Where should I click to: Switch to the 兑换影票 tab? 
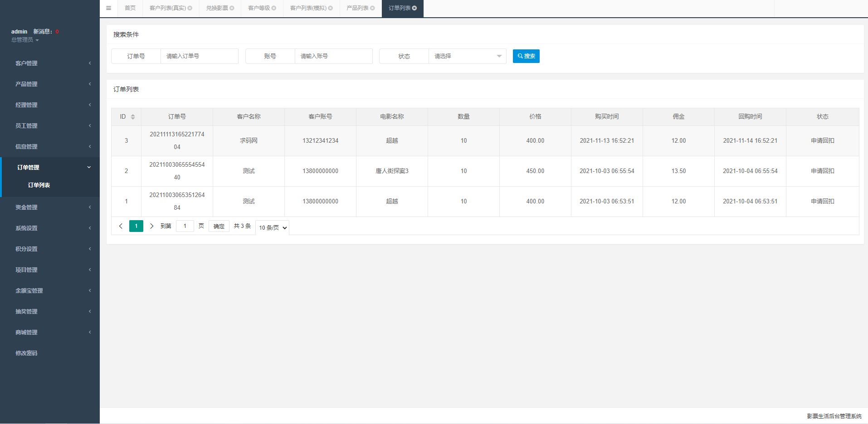pyautogui.click(x=217, y=8)
